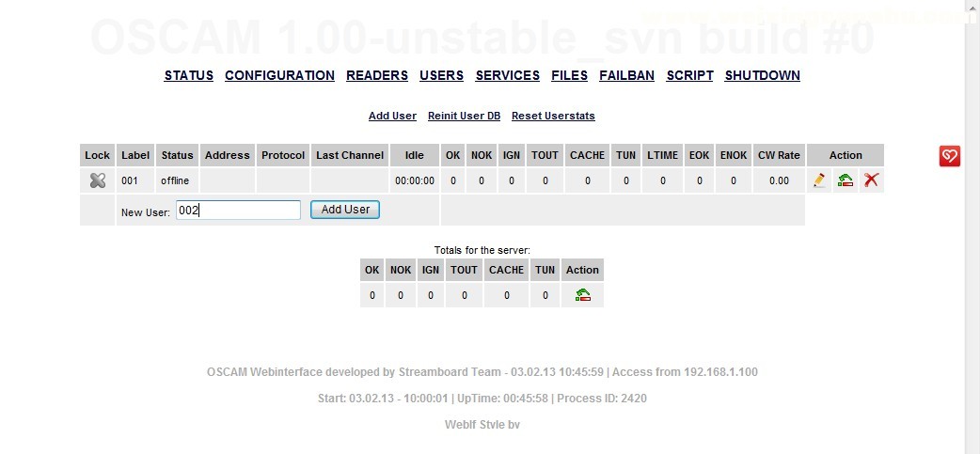
Task: Open the SCRIPT page
Action: (x=689, y=75)
